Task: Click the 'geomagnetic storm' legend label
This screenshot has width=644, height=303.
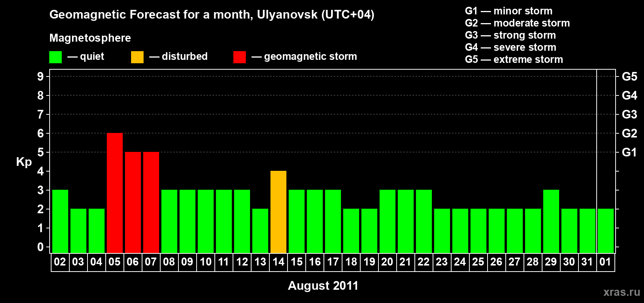Action: pos(311,57)
